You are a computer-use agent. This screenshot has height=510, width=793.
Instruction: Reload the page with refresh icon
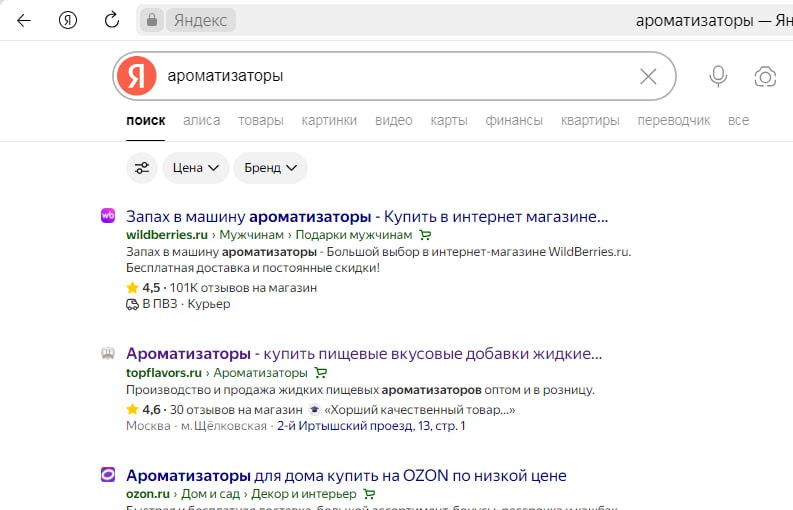112,20
